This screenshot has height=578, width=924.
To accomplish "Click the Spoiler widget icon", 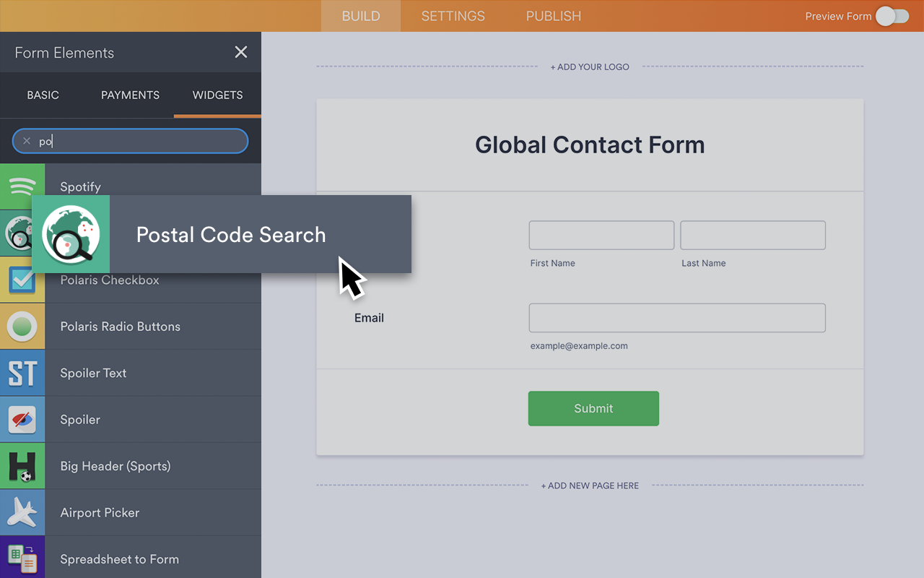I will [22, 419].
